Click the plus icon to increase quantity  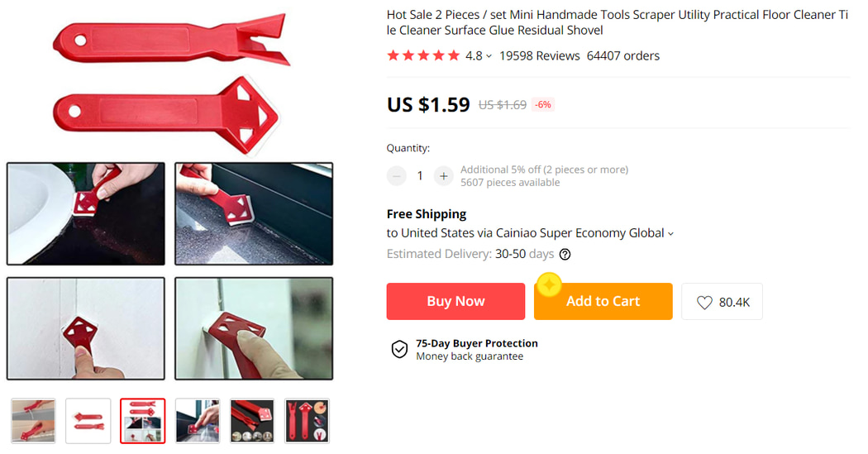tap(444, 175)
